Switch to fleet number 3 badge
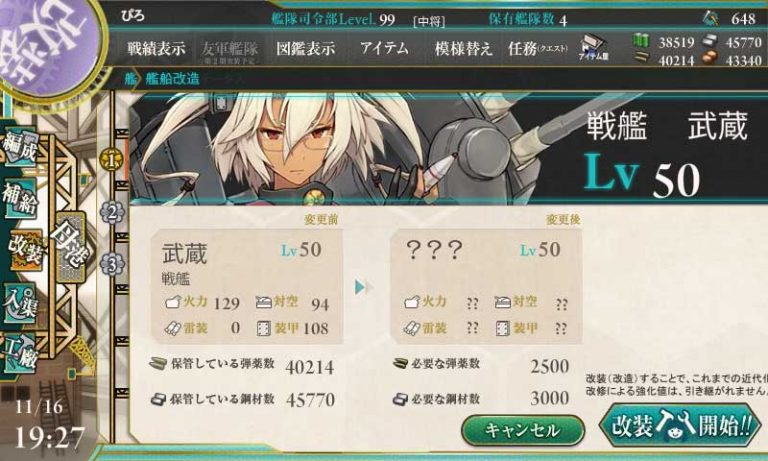The width and height of the screenshot is (768, 461). 112,265
